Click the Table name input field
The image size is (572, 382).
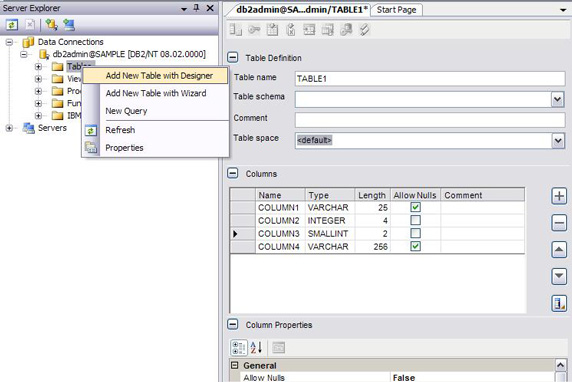[x=430, y=79]
